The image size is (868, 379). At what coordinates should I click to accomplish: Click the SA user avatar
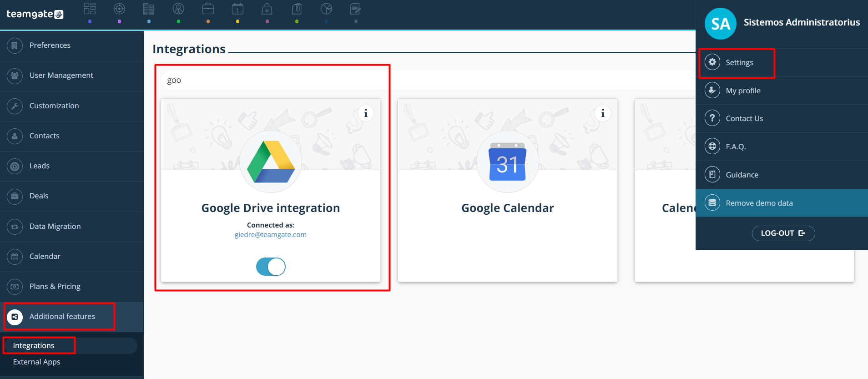coord(721,24)
